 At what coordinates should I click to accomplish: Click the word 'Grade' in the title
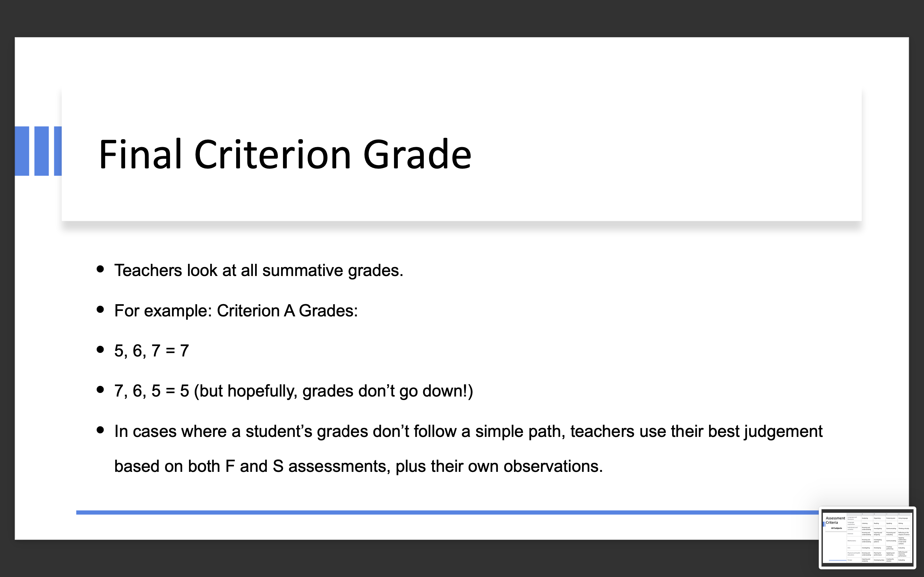(x=417, y=154)
